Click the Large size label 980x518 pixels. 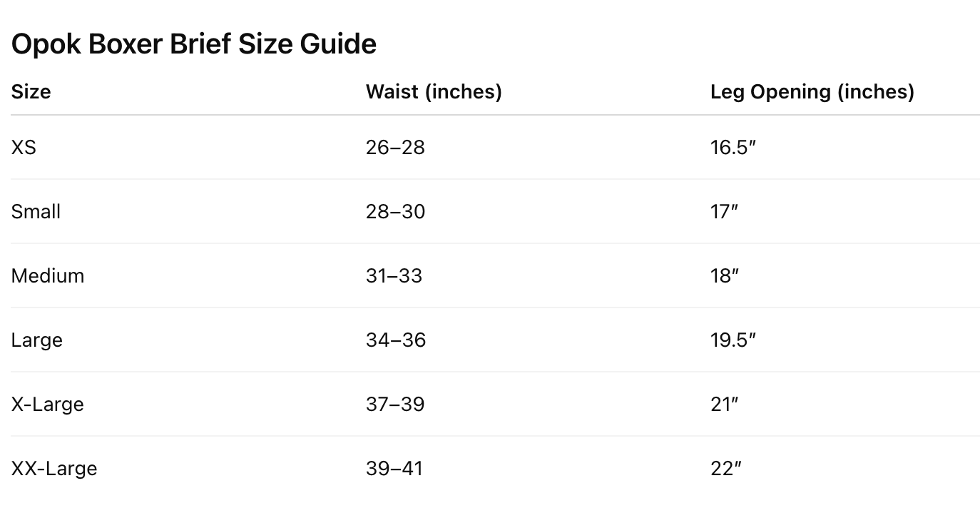point(37,340)
